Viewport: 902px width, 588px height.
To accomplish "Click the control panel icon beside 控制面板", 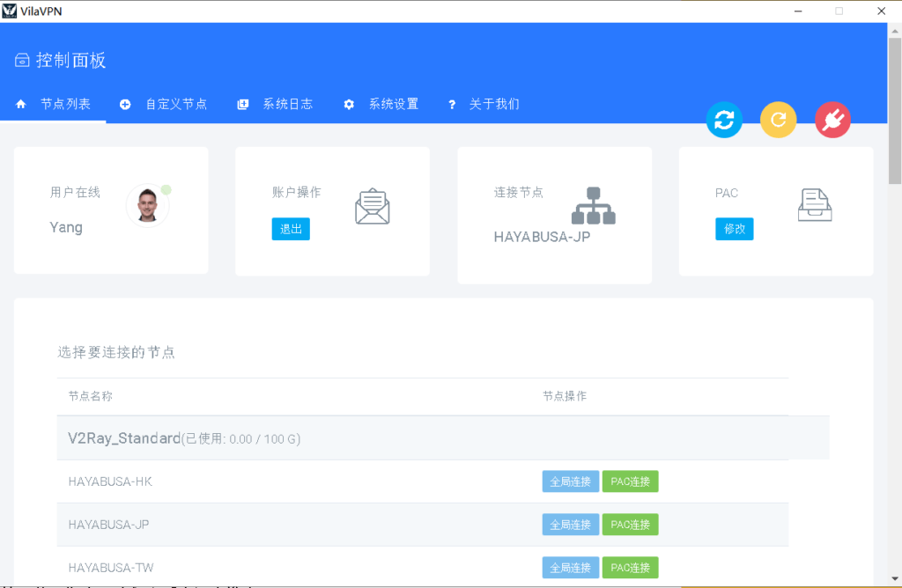I will click(x=22, y=60).
